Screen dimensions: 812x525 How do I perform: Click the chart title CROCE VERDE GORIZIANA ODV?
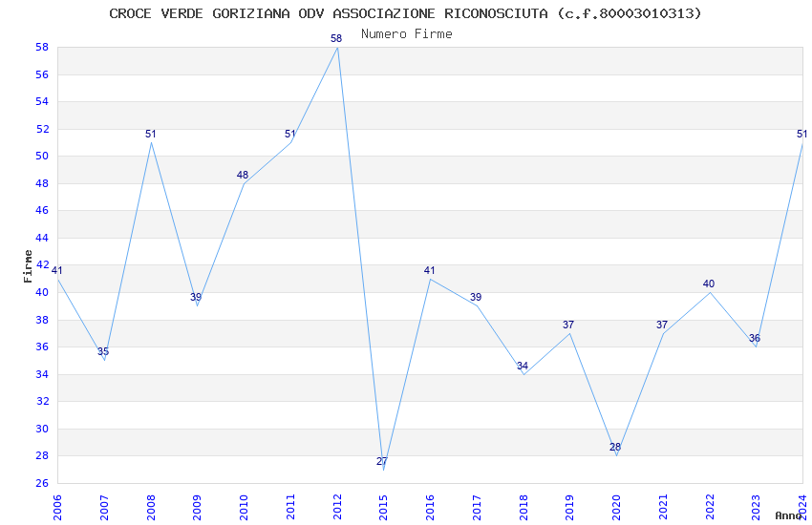(405, 13)
